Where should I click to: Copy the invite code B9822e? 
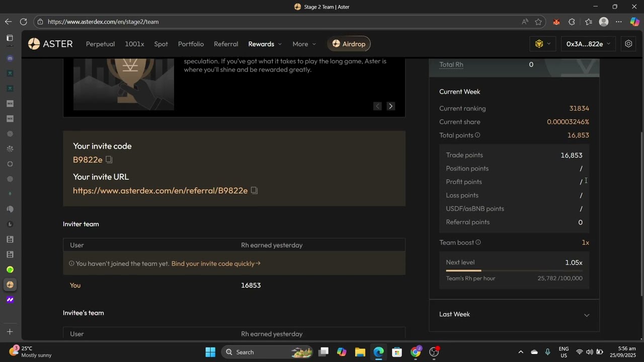point(109,160)
